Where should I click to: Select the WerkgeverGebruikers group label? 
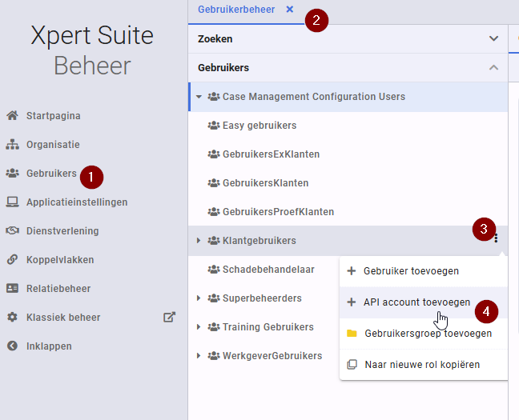click(x=272, y=356)
